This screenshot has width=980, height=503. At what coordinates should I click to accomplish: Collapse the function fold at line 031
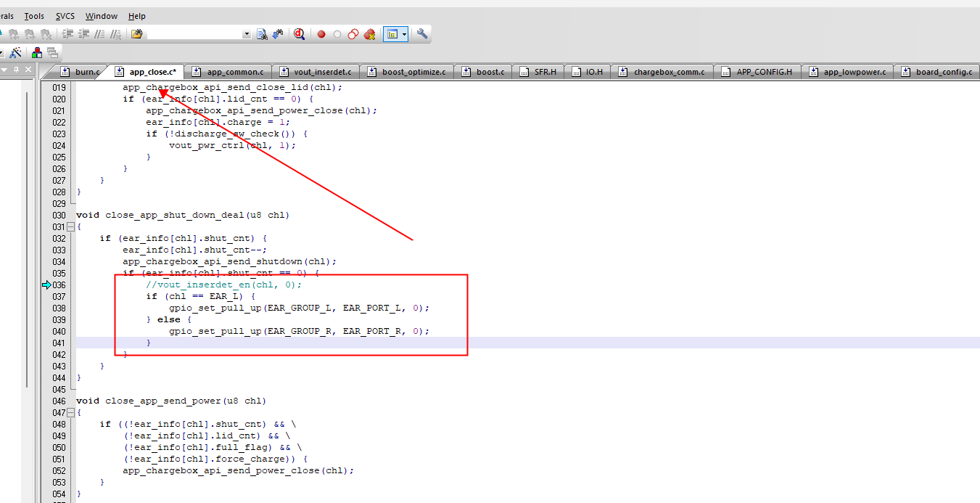coord(70,227)
